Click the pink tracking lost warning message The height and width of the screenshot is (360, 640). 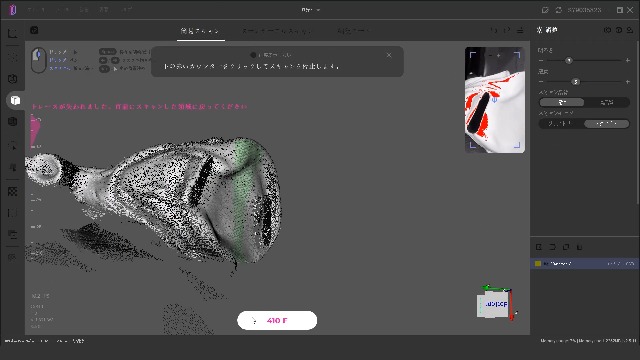(139, 107)
